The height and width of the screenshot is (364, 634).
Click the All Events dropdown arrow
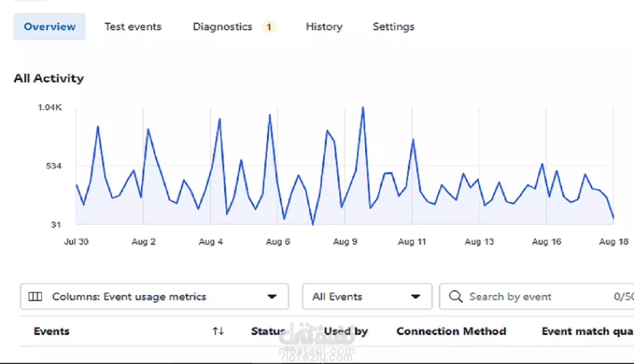tap(415, 297)
